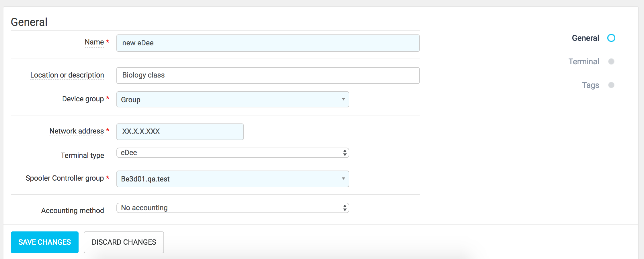Viewport: 644px width, 259px height.
Task: Open the Accounting method select
Action: (232, 208)
